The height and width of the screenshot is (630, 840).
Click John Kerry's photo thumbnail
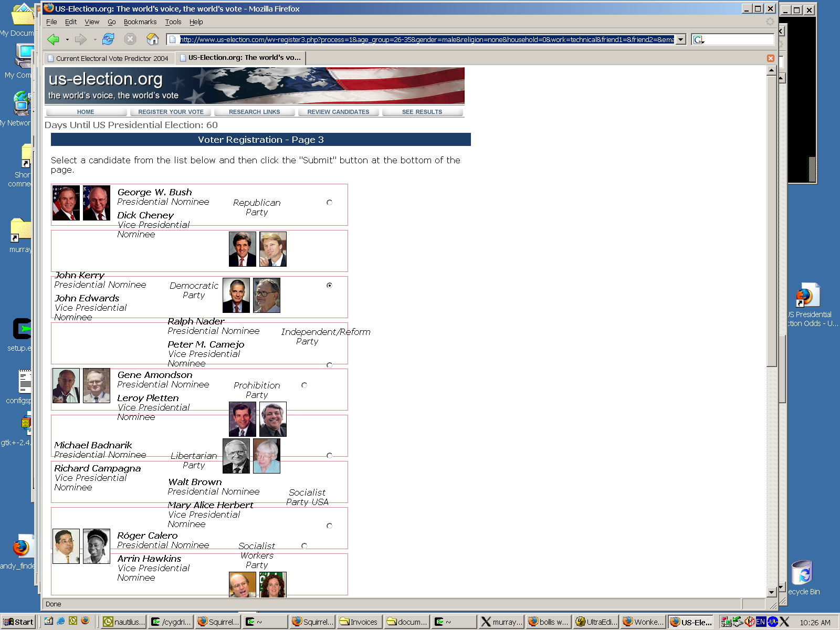point(243,249)
